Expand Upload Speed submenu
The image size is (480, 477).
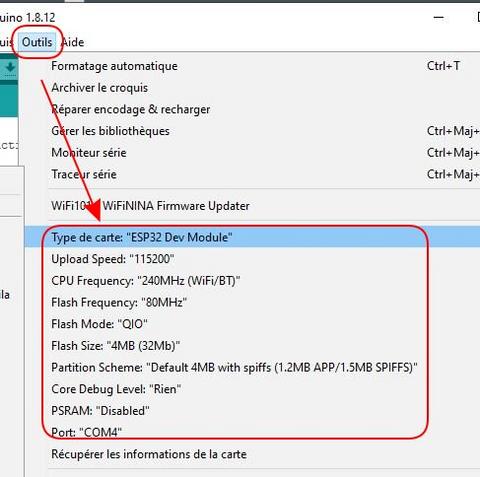[x=252, y=259]
